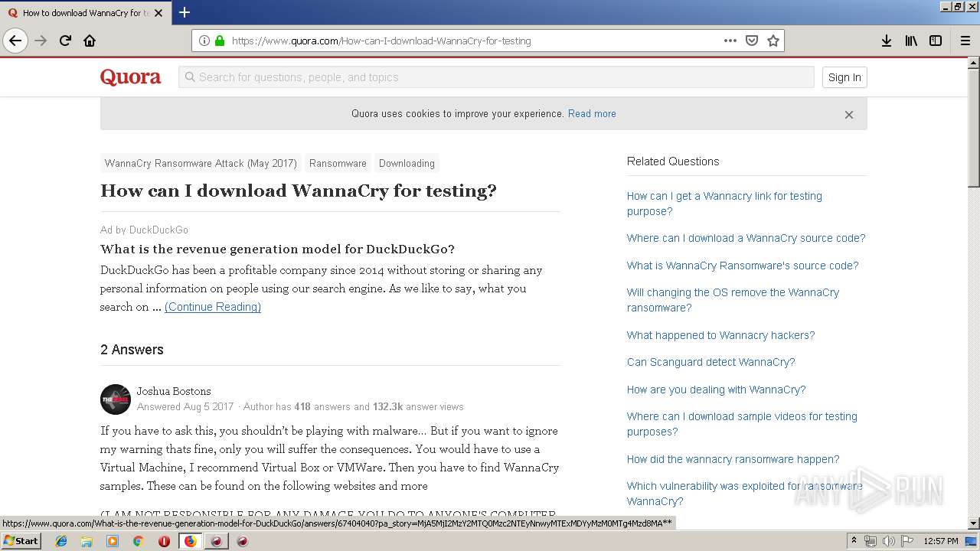980x551 pixels.
Task: Open 'How can I get a Wannacry link' question
Action: point(724,204)
